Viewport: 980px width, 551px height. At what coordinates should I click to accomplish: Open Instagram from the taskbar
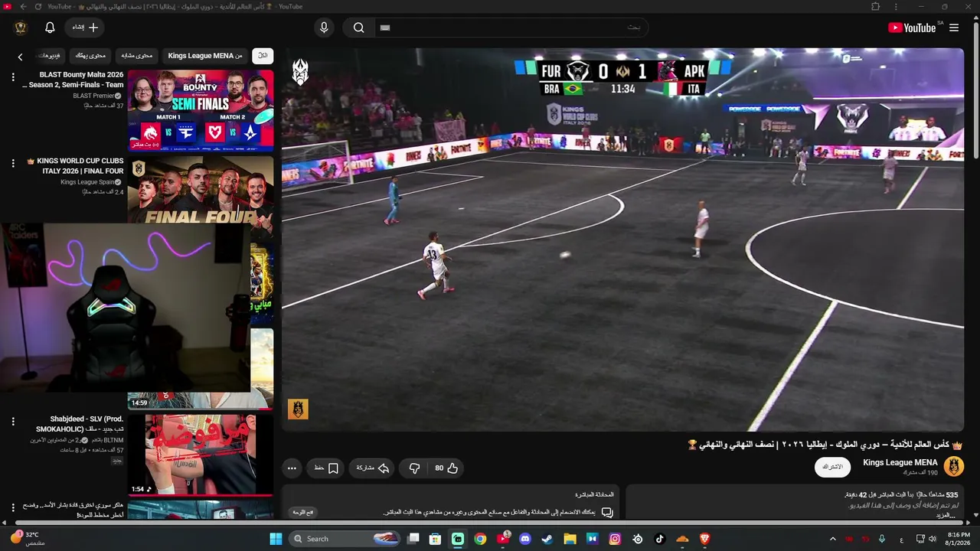coord(615,539)
